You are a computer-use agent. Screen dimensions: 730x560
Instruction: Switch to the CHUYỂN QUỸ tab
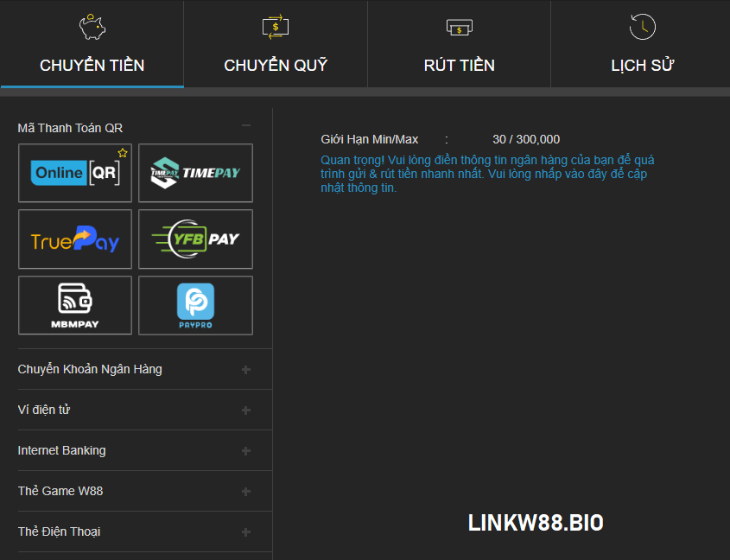coord(276,66)
